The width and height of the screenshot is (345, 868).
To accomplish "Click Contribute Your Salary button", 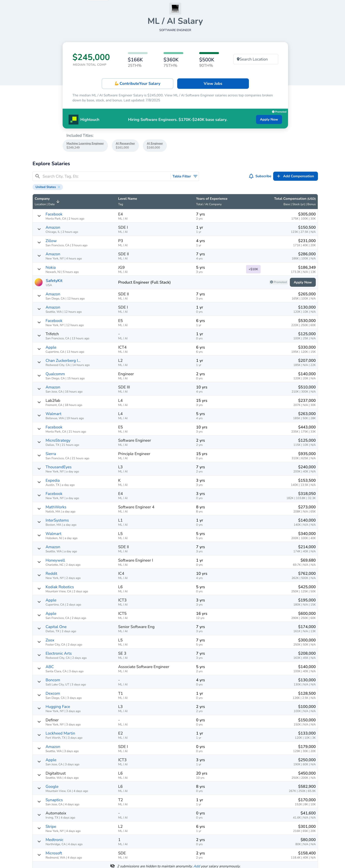I will [137, 84].
